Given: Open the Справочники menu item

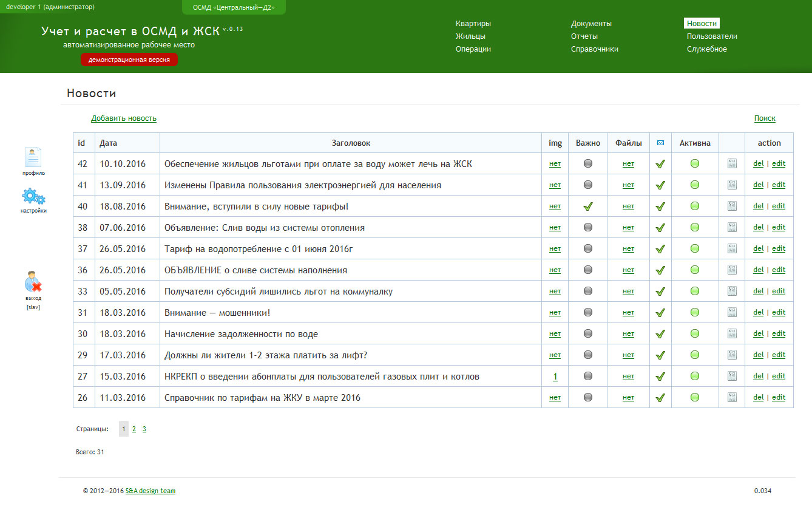Looking at the screenshot, I should coord(595,49).
